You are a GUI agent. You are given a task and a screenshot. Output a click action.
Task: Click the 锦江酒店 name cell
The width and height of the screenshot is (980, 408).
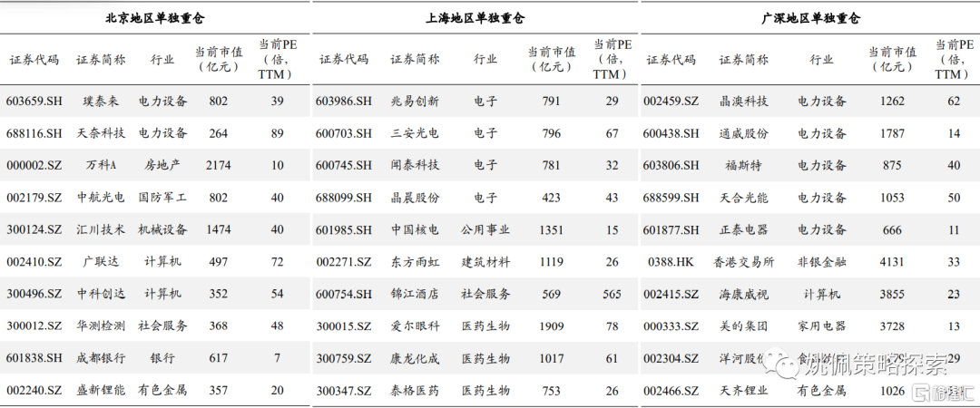coord(415,294)
